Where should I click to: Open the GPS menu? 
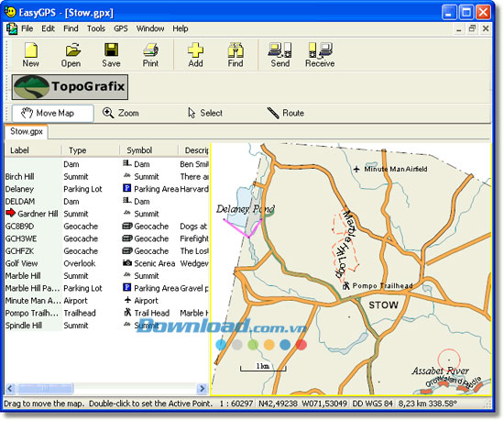(121, 28)
